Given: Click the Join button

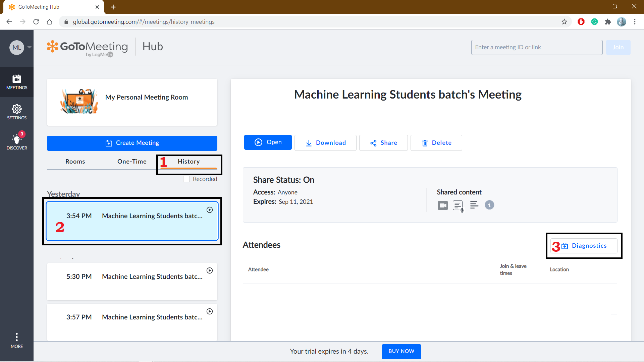Looking at the screenshot, I should coord(618,47).
